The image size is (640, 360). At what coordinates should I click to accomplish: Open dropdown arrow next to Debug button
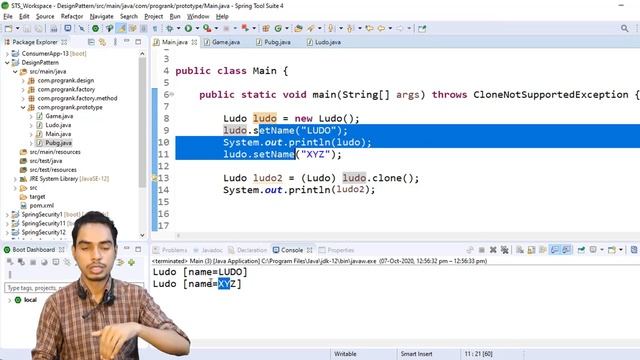178,29
